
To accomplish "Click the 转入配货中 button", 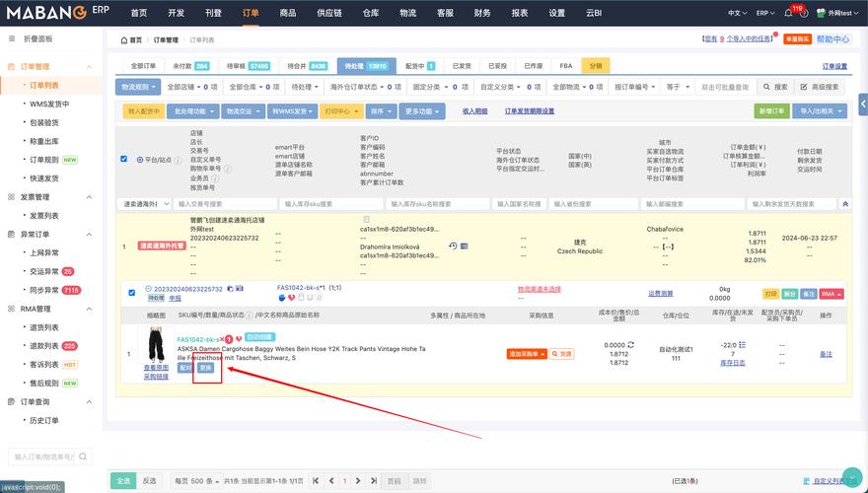I will pyautogui.click(x=143, y=111).
